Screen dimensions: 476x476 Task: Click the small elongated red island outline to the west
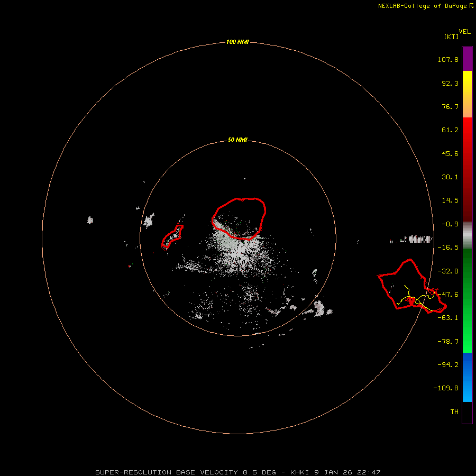(172, 237)
